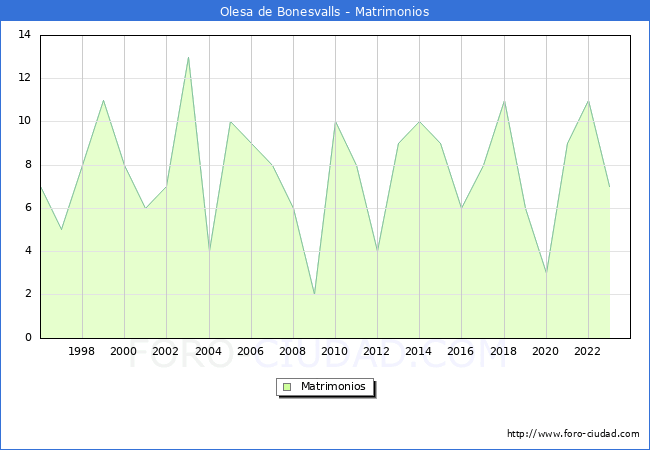The width and height of the screenshot is (650, 450).
Task: Click the x-axis label 2010
Action: (x=335, y=351)
